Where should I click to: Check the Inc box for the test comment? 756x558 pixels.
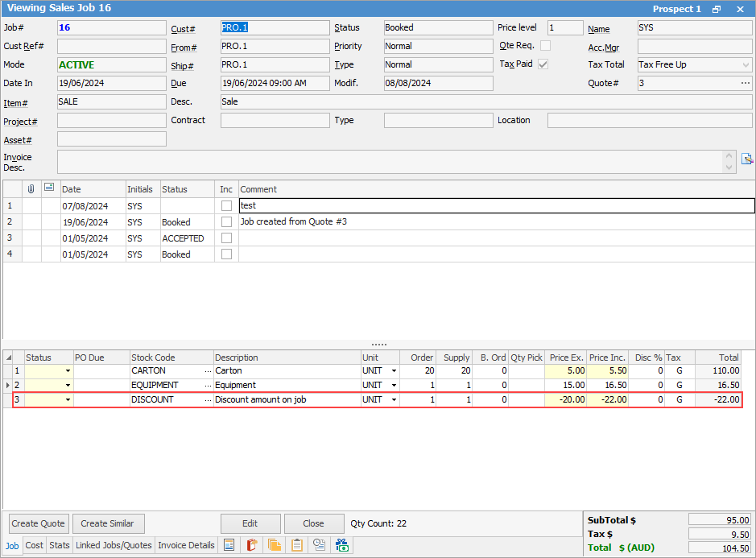pos(227,205)
